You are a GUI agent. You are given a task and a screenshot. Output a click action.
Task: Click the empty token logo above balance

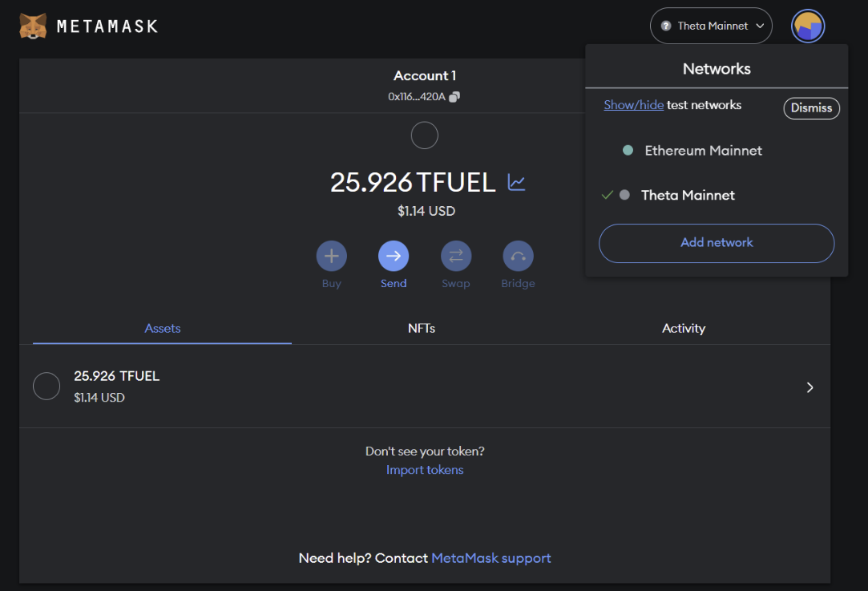(x=425, y=136)
